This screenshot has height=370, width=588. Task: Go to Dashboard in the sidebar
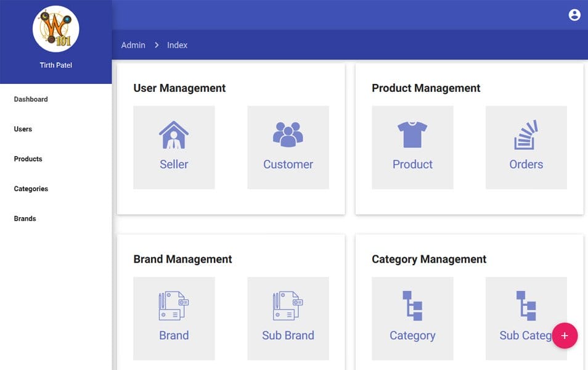[31, 99]
